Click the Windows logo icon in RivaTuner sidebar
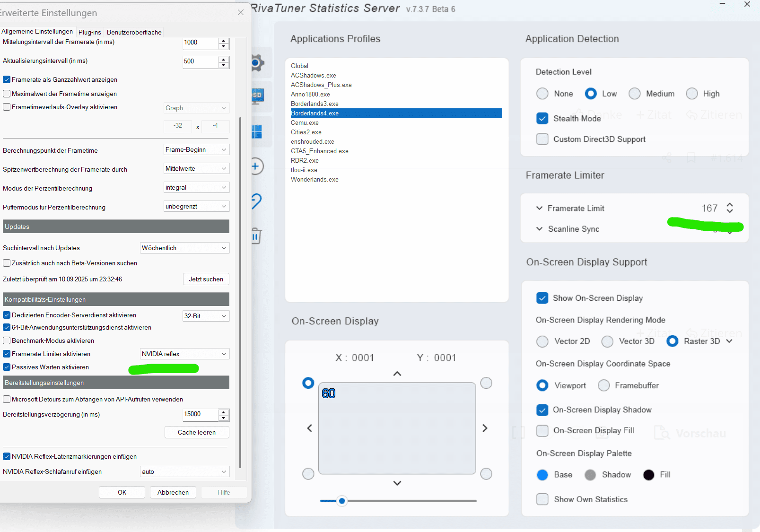The width and height of the screenshot is (760, 532). 257,131
